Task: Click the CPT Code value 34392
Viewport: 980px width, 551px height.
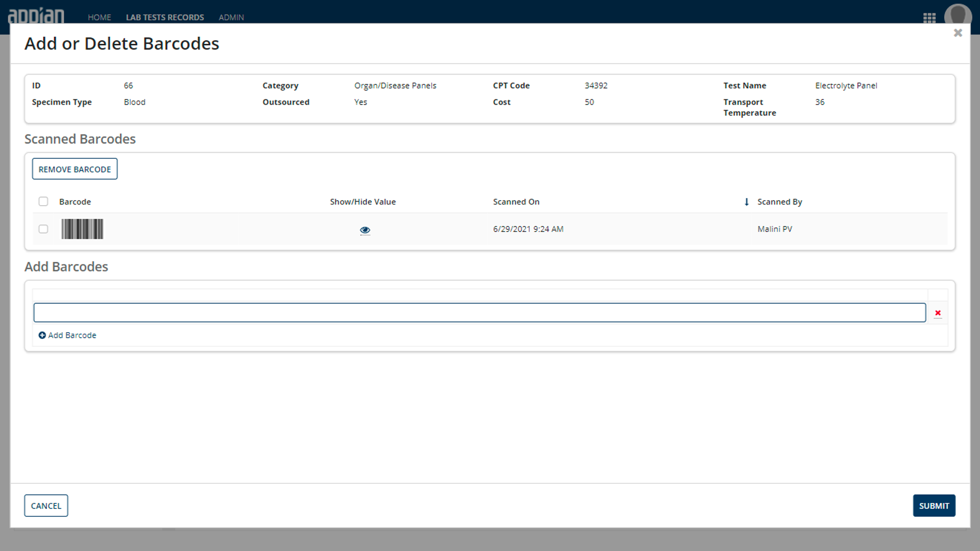Action: point(596,85)
